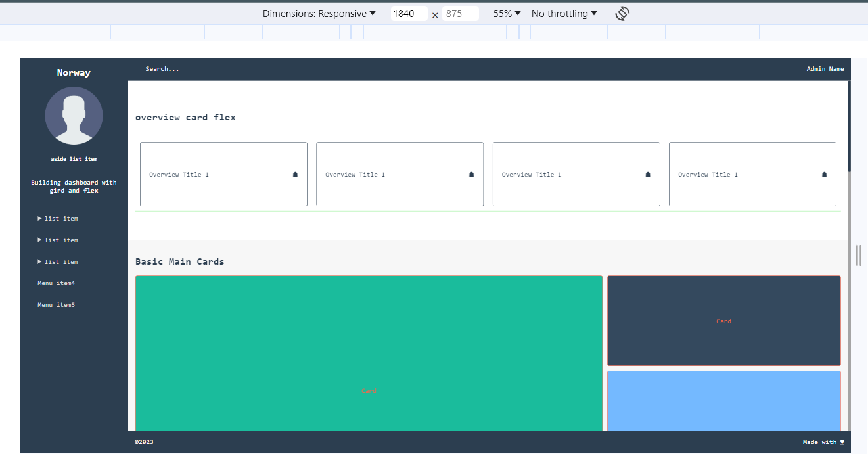Click the rotate device orientation icon
Image resolution: width=868 pixels, height=454 pixels.
pos(622,14)
